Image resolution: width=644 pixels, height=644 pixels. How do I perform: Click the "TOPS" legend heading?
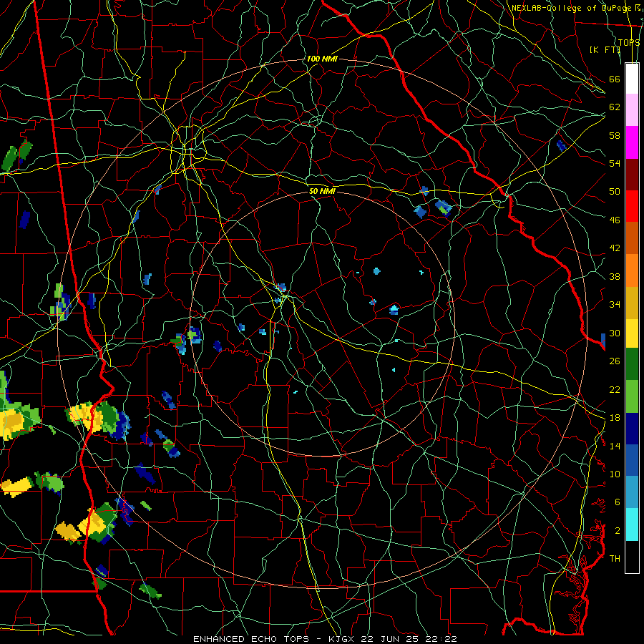coord(629,43)
